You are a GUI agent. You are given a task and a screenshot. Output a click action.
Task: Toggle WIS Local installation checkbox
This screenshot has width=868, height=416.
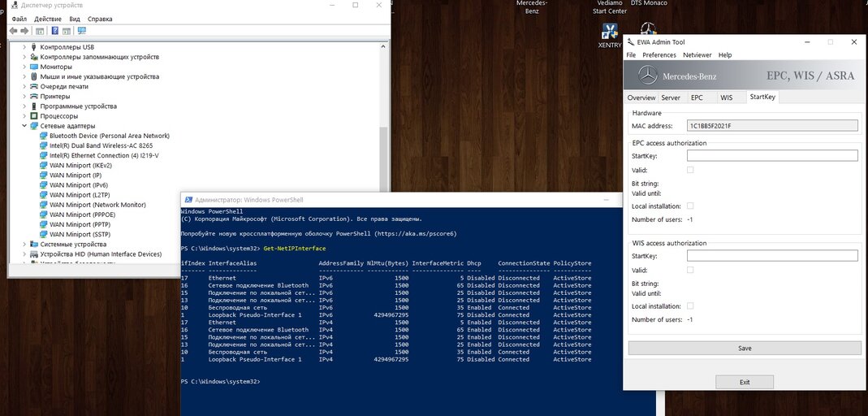click(690, 305)
